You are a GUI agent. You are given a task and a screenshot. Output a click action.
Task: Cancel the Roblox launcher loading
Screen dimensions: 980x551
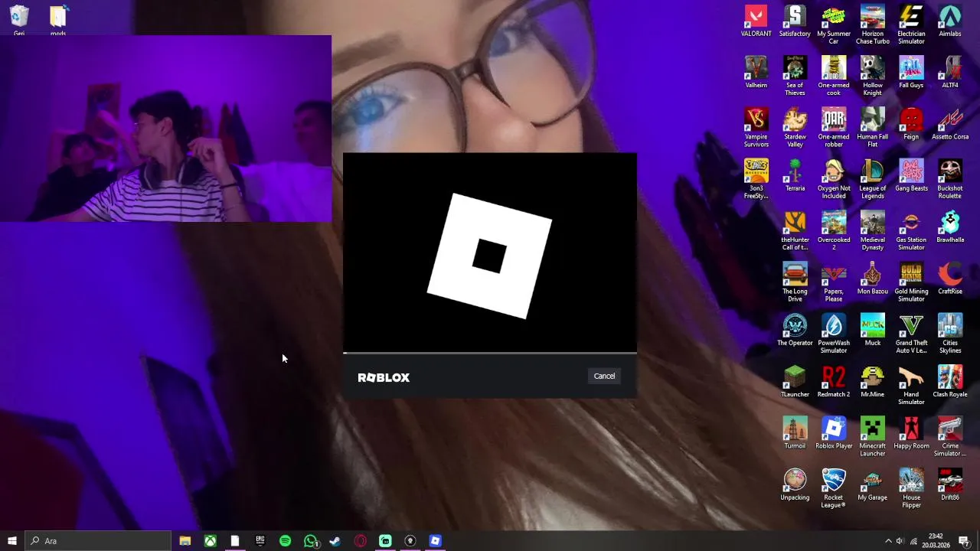click(x=604, y=376)
